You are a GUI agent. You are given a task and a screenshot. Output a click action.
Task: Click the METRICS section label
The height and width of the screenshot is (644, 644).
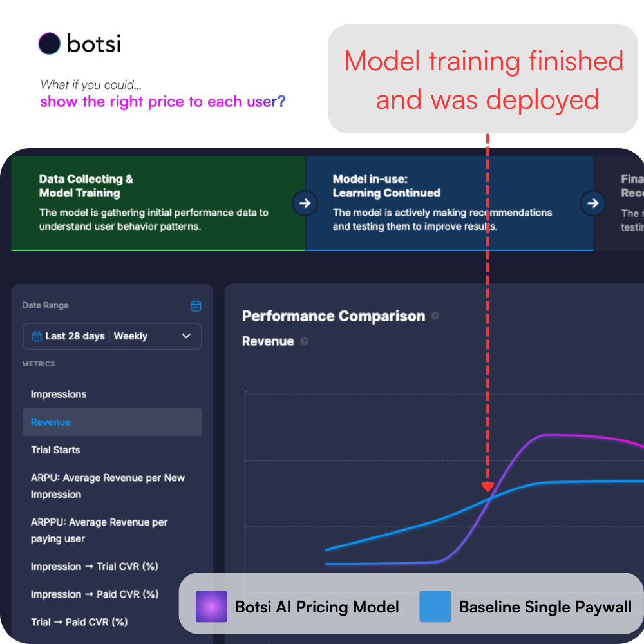pos(39,364)
